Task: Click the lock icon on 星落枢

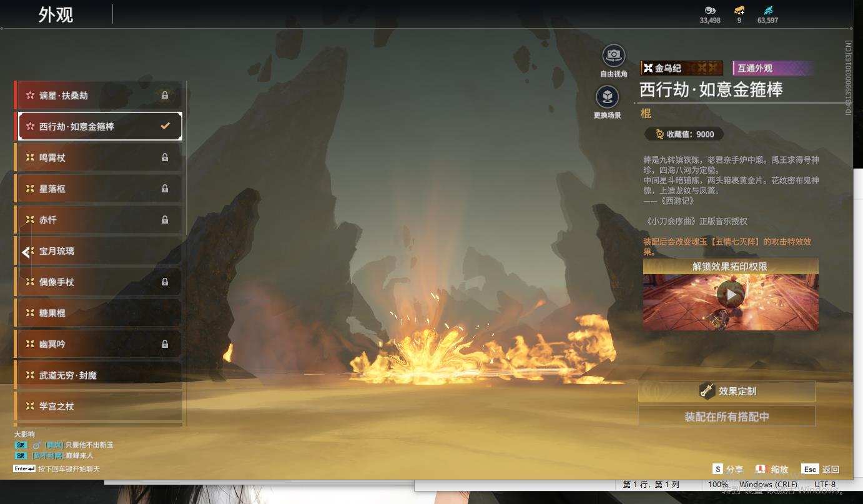Action: point(165,189)
